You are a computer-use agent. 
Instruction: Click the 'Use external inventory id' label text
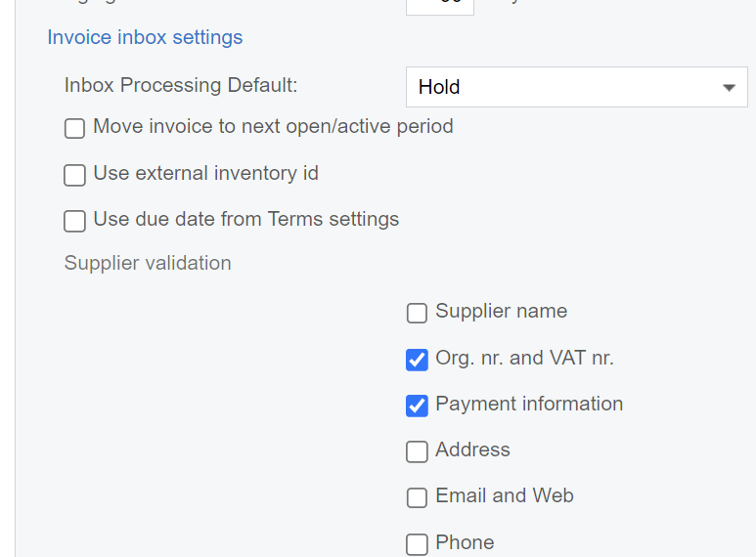[205, 173]
